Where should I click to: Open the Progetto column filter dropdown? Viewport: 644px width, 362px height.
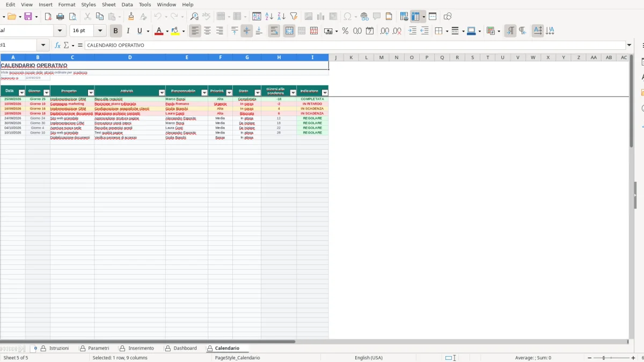91,93
